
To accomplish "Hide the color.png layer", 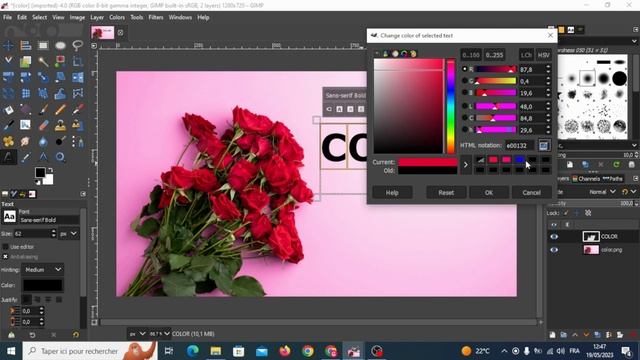I will point(554,250).
